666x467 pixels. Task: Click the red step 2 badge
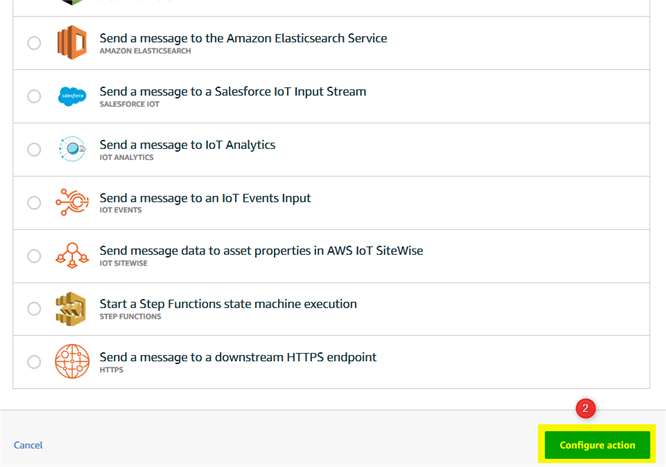click(586, 408)
